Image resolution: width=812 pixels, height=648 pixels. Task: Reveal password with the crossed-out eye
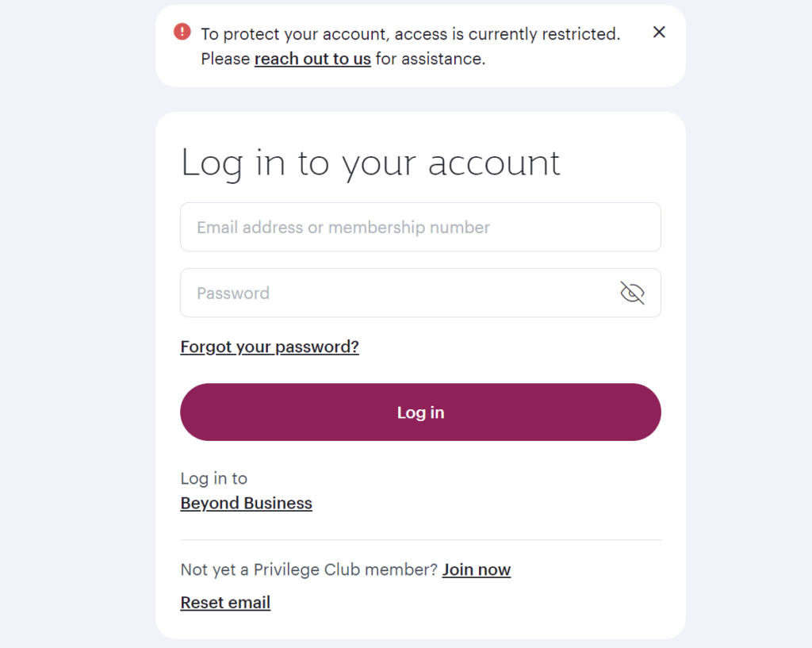pyautogui.click(x=632, y=293)
